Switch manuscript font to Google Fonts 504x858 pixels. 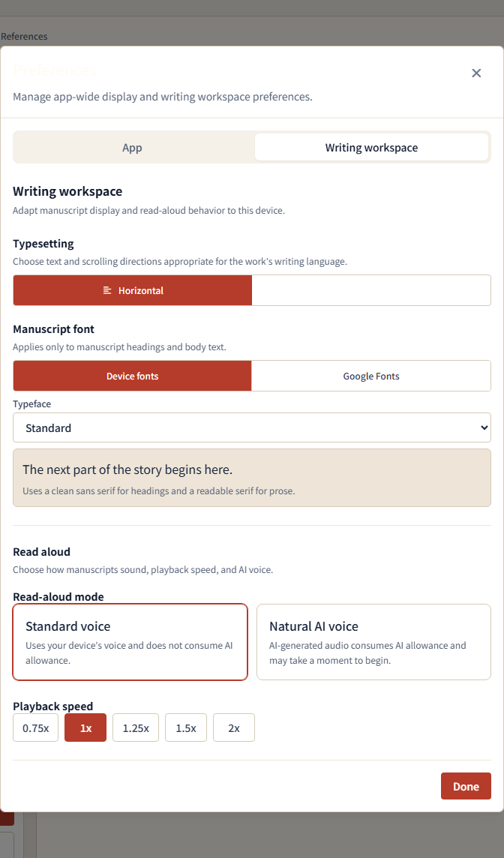(371, 376)
